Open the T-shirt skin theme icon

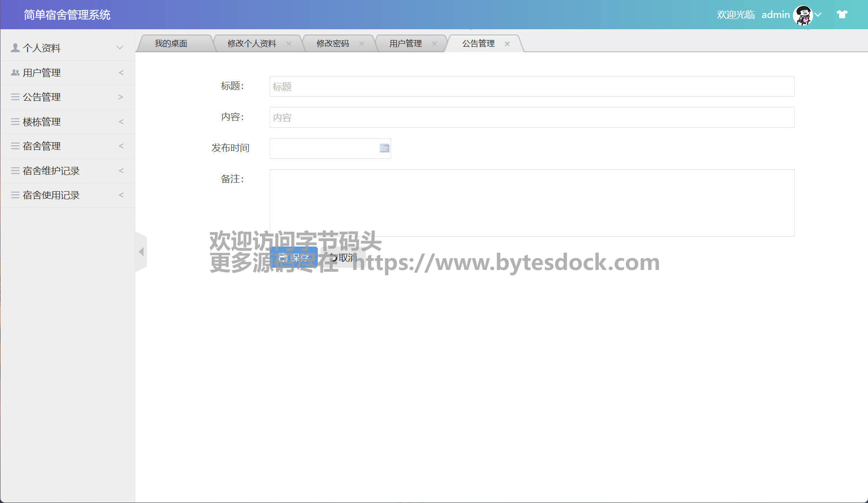pyautogui.click(x=841, y=14)
